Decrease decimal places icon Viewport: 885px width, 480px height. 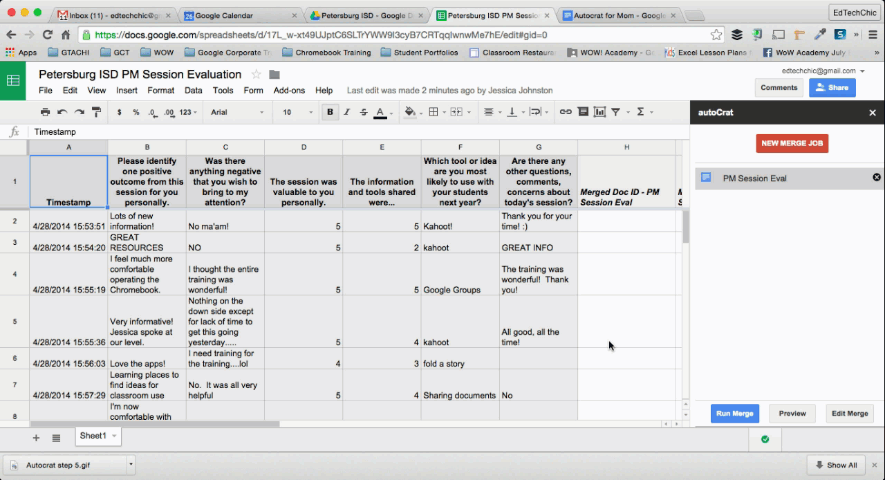153,112
